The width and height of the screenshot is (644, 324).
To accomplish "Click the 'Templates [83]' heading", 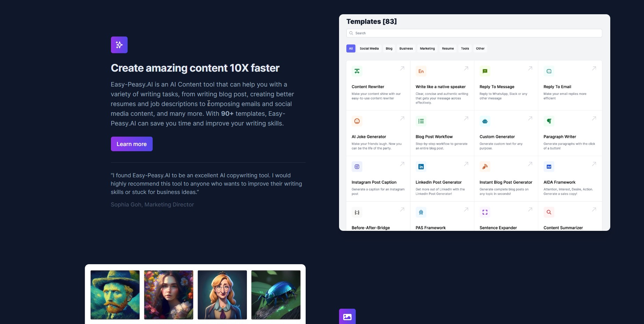I will [x=371, y=22].
